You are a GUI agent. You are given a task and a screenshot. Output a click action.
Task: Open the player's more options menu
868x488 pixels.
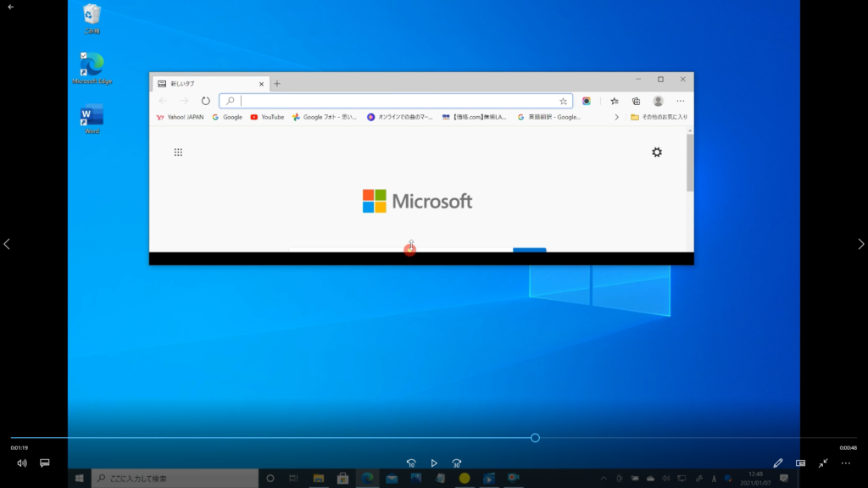point(845,463)
